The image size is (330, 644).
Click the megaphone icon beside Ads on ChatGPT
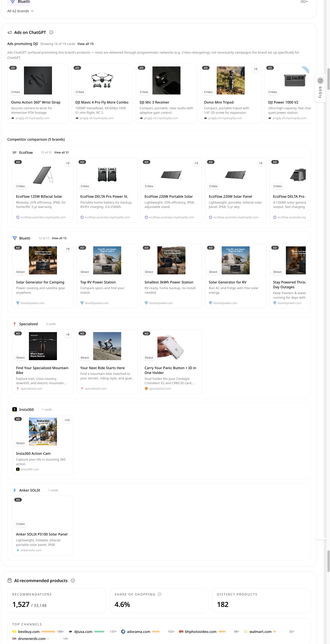pos(10,33)
